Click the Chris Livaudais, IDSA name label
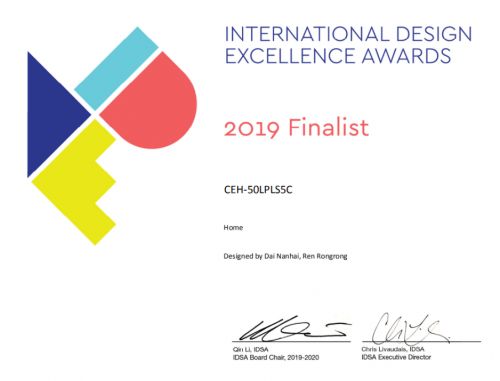This screenshot has height=381, width=500. click(393, 349)
